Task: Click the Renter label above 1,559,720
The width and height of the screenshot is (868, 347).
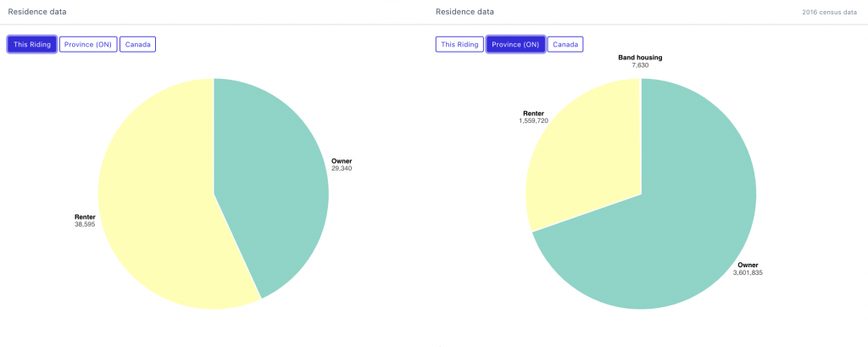Action: tap(533, 113)
